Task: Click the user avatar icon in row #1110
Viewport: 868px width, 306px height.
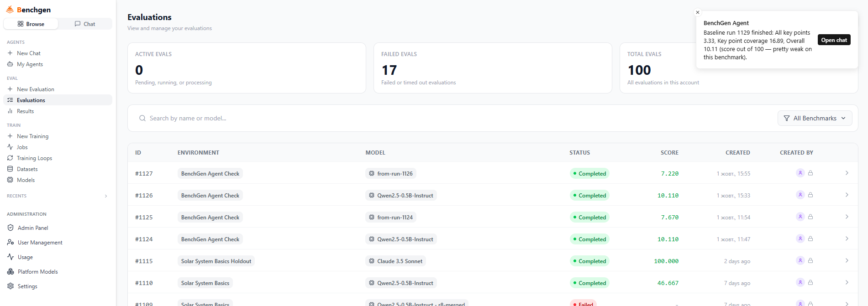Action: coord(800,283)
